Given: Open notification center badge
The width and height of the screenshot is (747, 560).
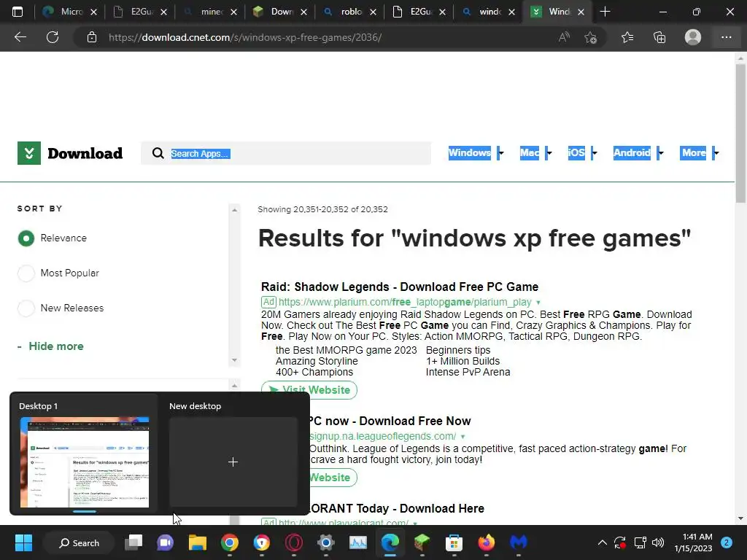Looking at the screenshot, I should point(726,542).
